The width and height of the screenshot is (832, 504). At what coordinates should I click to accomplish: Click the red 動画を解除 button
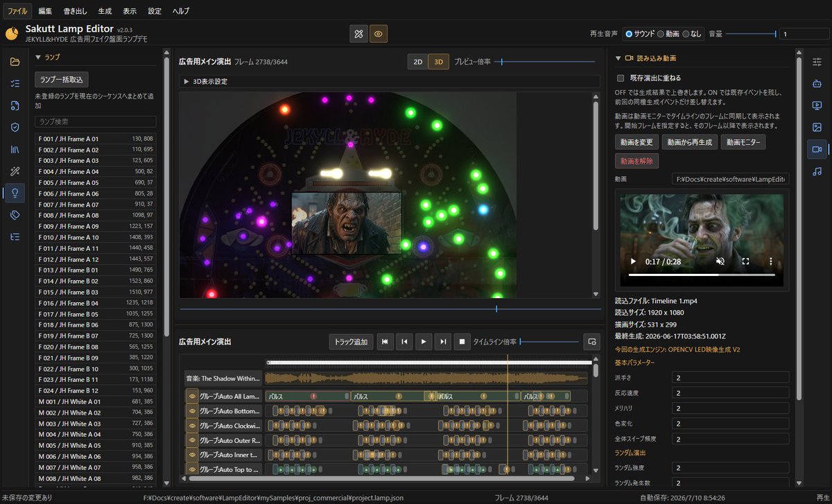pyautogui.click(x=636, y=161)
